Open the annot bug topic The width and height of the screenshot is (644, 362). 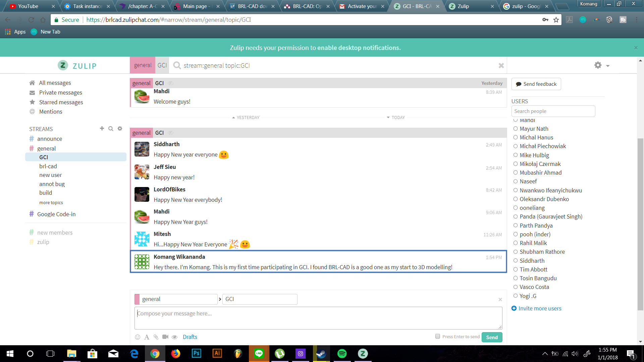[x=52, y=184]
